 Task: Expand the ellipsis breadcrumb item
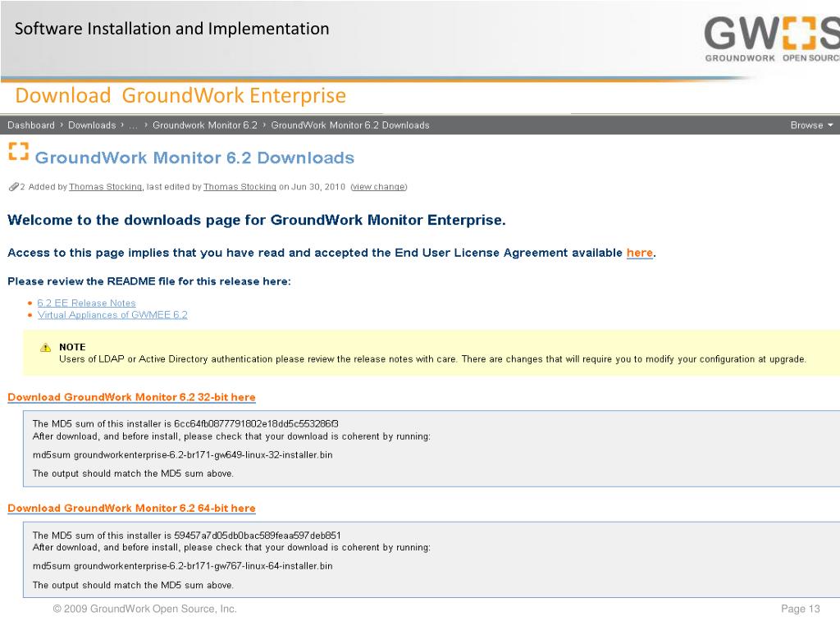pos(133,126)
